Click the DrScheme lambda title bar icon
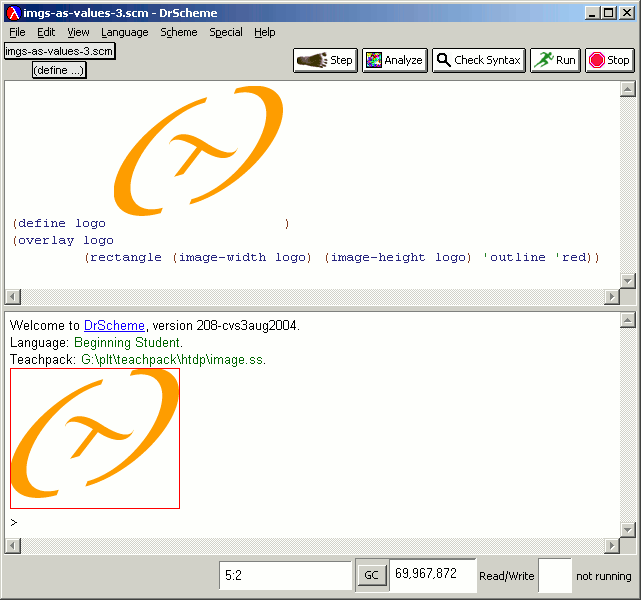Screen dimensions: 641x600 point(13,13)
